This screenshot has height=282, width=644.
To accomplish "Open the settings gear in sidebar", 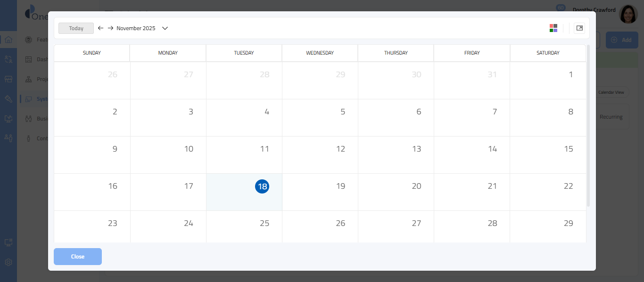I will pyautogui.click(x=8, y=262).
